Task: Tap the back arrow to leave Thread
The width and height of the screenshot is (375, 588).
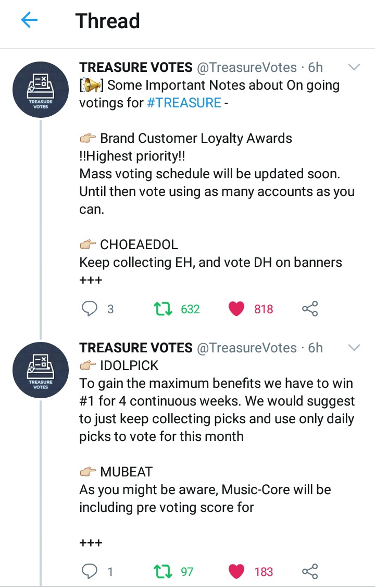Action: click(x=30, y=21)
